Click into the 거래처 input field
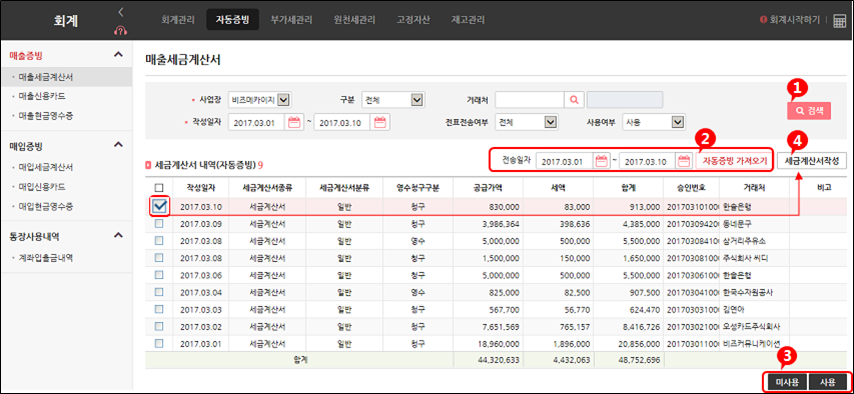 [x=529, y=100]
